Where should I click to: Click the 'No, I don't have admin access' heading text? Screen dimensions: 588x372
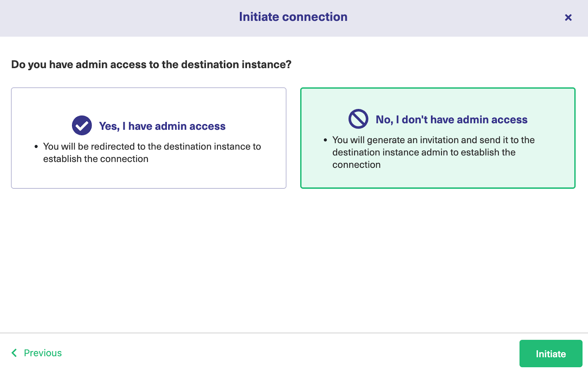click(451, 119)
